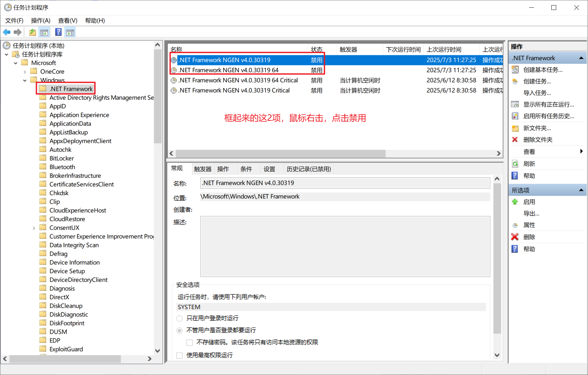The width and height of the screenshot is (588, 375).
Task: Select 不管用户是否登录都要运行 radio button
Action: tap(179, 330)
